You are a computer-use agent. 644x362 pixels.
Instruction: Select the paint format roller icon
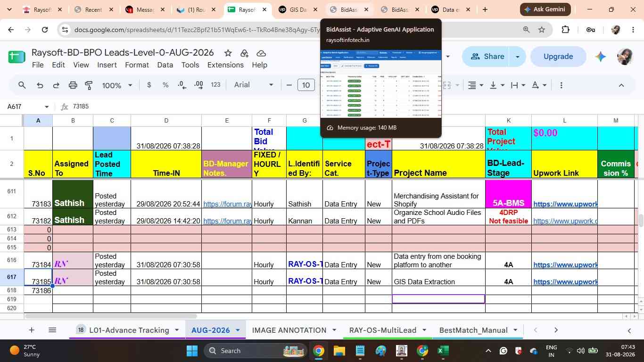coord(89,85)
